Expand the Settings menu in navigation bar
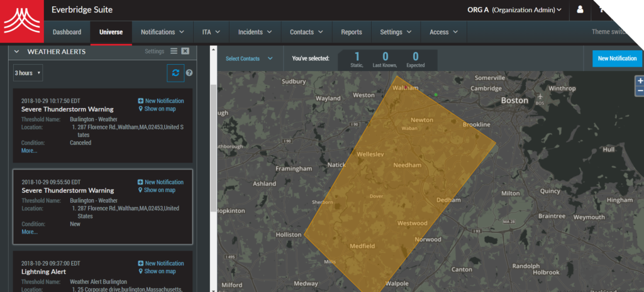644x292 pixels. pyautogui.click(x=396, y=32)
